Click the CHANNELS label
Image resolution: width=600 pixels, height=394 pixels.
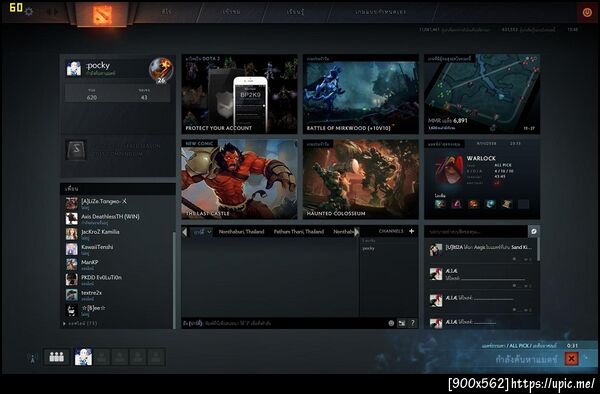pos(391,231)
